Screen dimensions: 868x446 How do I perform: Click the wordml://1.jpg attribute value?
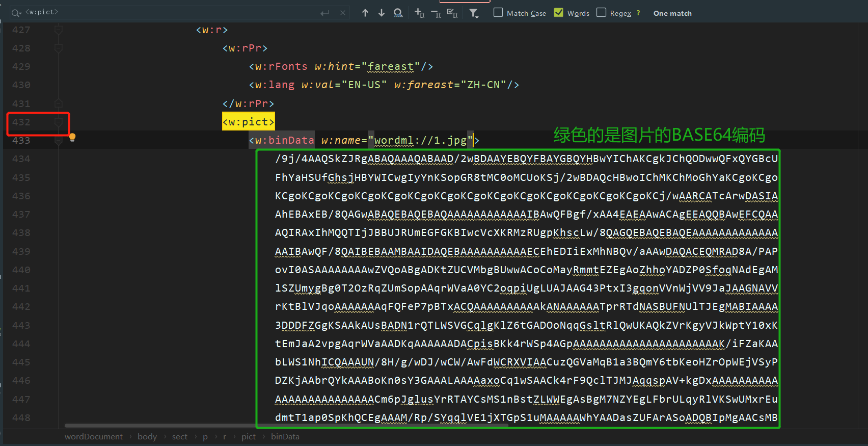(420, 140)
